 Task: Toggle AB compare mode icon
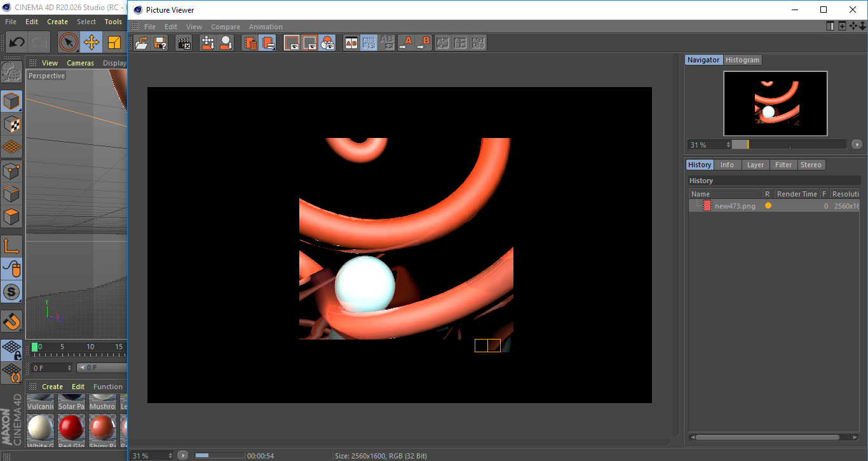pos(351,43)
